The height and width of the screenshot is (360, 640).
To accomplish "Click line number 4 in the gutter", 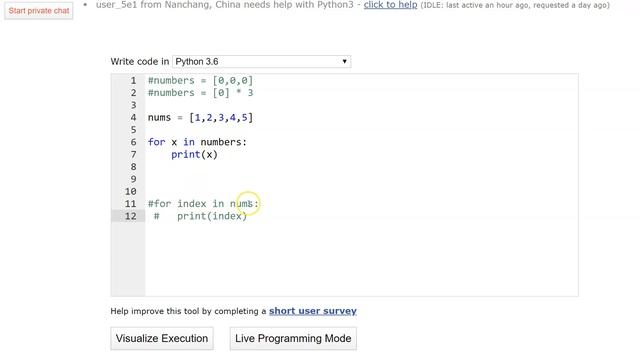I will pos(133,118).
